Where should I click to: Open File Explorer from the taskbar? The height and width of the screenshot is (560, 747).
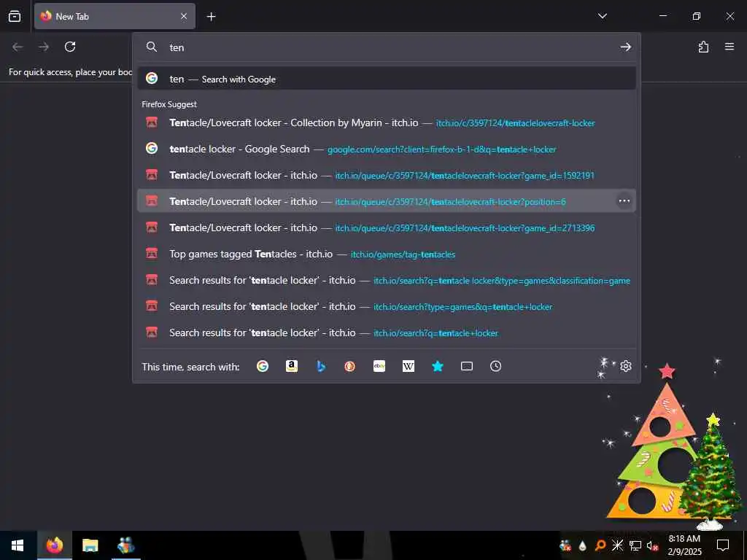click(x=90, y=545)
